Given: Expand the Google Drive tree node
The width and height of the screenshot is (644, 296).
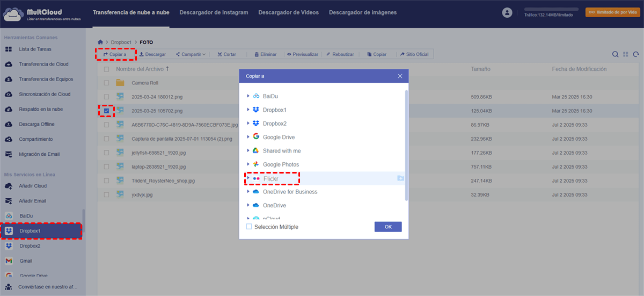Looking at the screenshot, I should pyautogui.click(x=248, y=137).
